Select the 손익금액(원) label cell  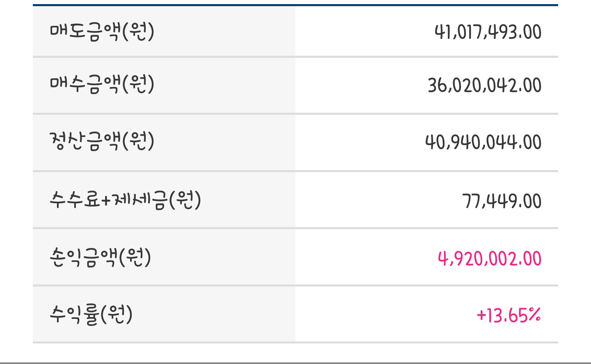(164, 257)
